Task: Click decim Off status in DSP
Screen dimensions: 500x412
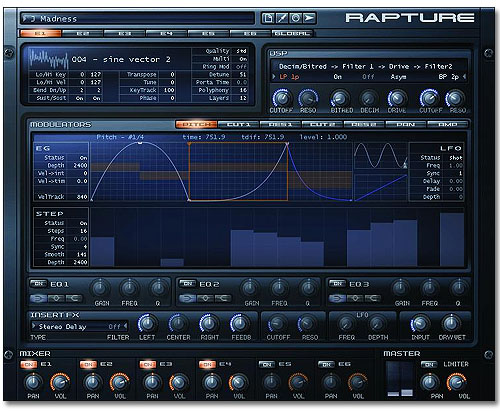Action: coord(368,77)
